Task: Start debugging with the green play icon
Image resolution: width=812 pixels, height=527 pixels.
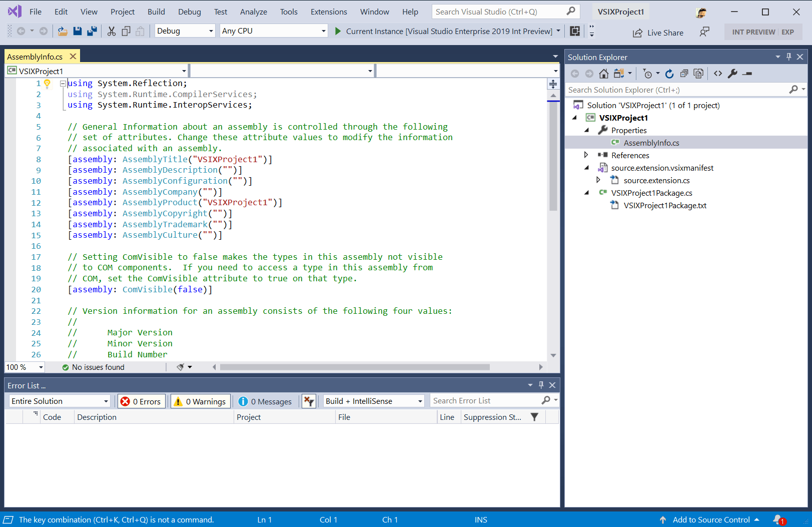Action: [338, 31]
